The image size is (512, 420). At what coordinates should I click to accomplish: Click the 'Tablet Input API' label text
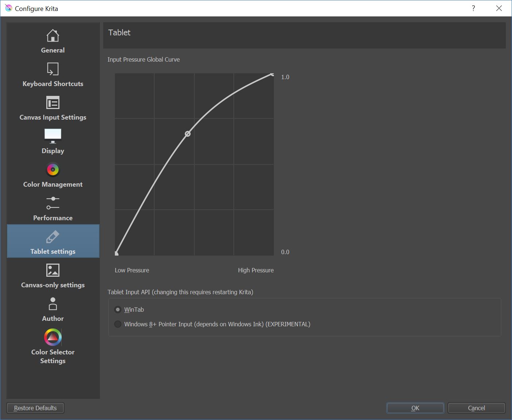click(180, 292)
